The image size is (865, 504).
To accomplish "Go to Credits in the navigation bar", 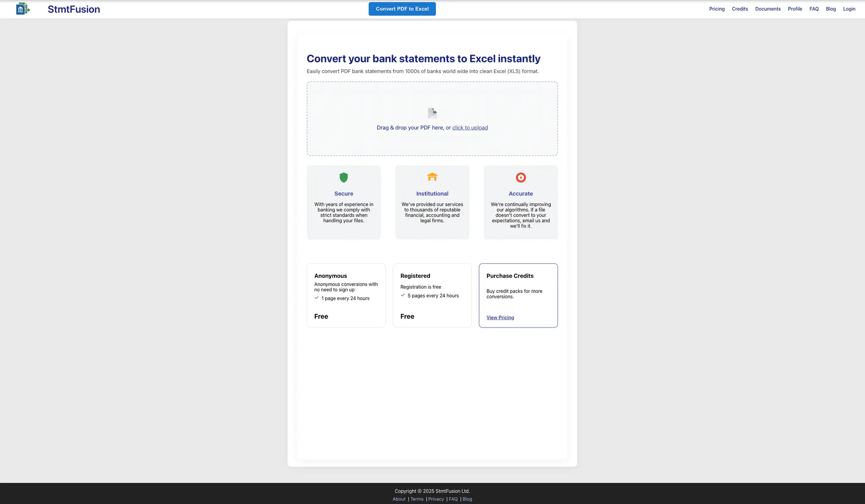I will (x=740, y=9).
